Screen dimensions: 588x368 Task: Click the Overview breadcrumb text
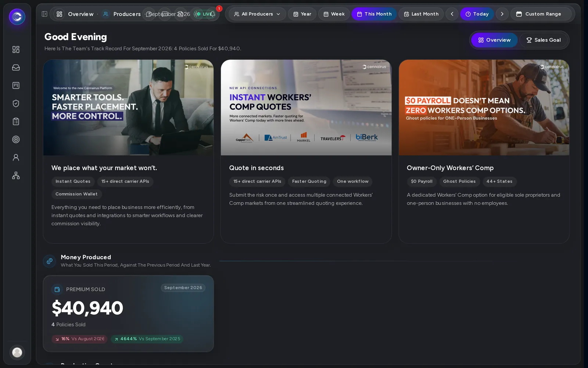[81, 14]
